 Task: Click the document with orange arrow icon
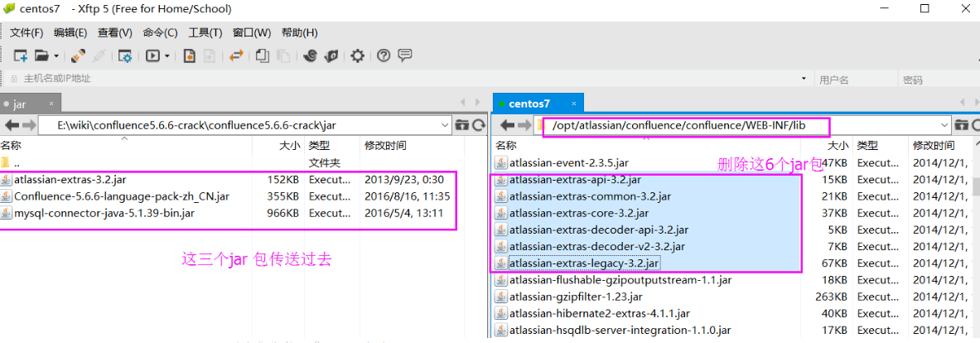(189, 56)
